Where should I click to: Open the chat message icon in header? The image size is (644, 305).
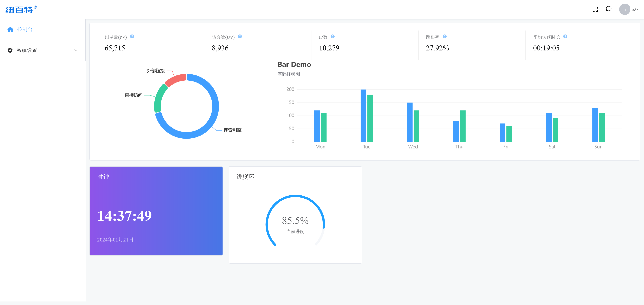609,9
